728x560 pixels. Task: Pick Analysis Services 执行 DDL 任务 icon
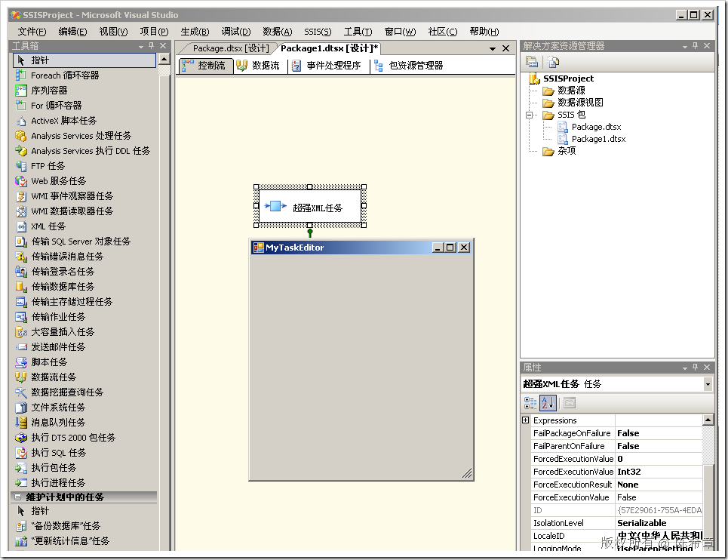tap(21, 151)
